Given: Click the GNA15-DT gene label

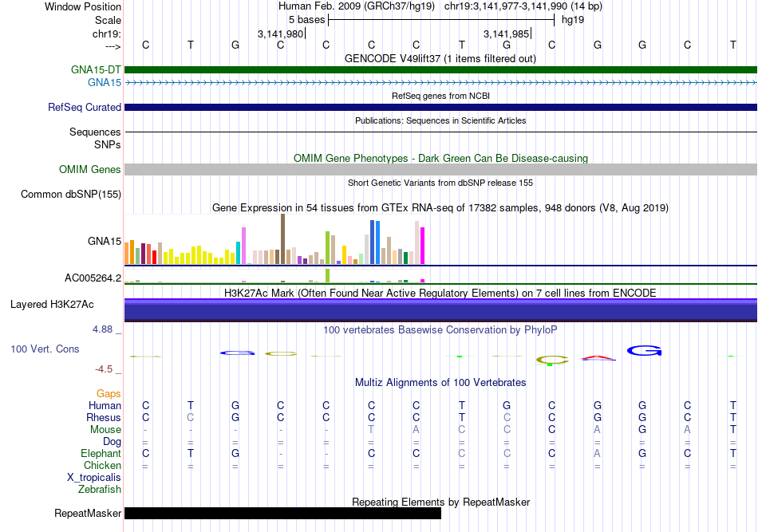Looking at the screenshot, I should tap(96, 69).
